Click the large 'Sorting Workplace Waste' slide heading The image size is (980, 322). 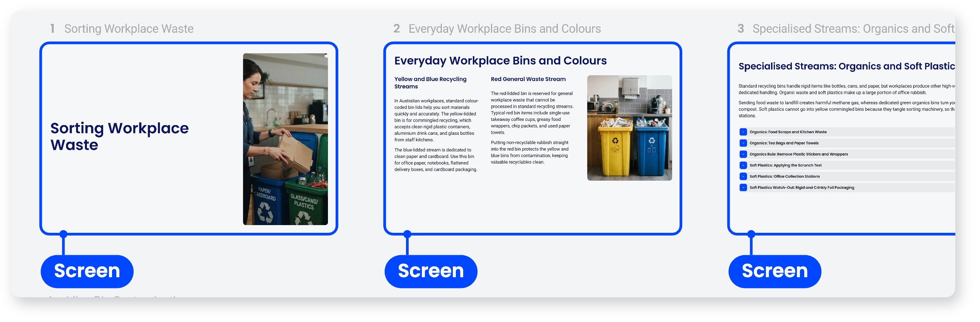(x=120, y=136)
